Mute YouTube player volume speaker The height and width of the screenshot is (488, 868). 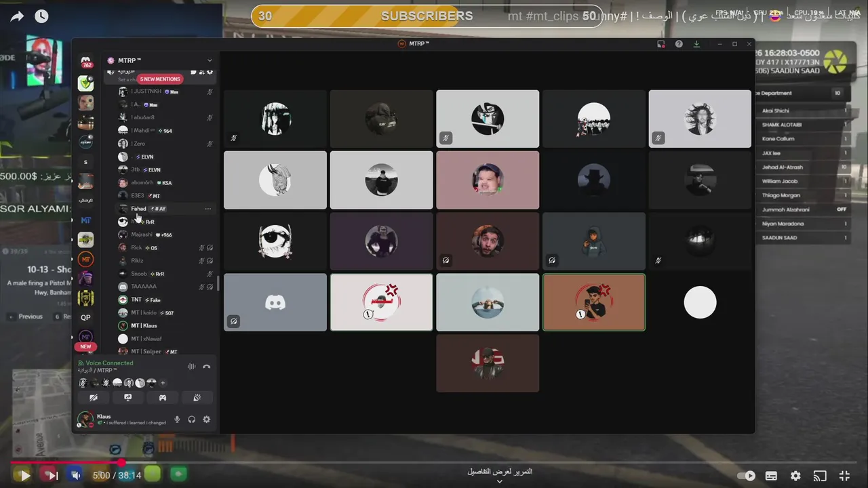click(x=76, y=476)
